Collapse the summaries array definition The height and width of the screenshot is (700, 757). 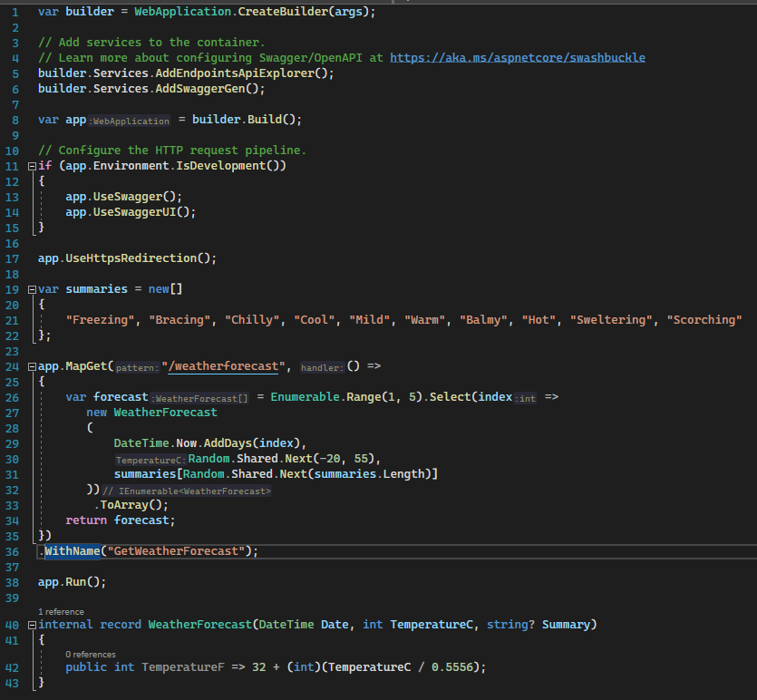pos(32,288)
